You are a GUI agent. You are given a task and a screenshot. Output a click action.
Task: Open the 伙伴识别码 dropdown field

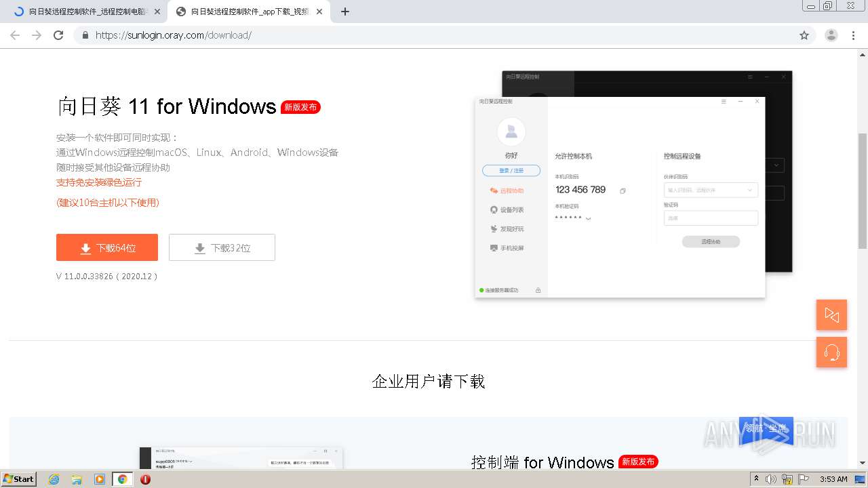coord(711,190)
